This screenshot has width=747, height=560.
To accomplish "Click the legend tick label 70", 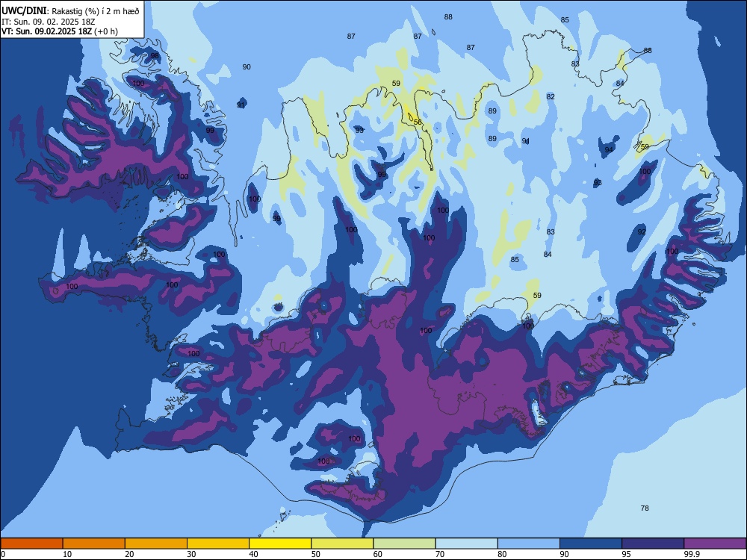I will point(440,554).
